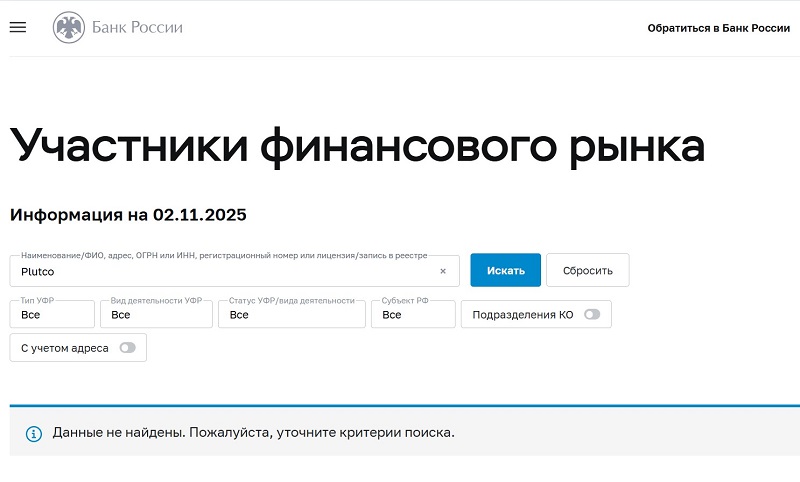Screen dimensions: 800x482
Task: Click the 'Сбросить' reset button
Action: (x=587, y=271)
